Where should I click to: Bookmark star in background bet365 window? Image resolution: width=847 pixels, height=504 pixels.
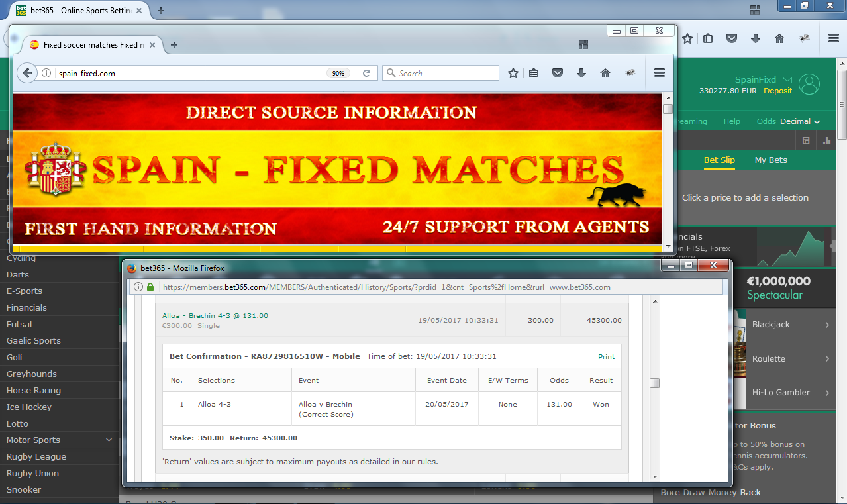(x=687, y=38)
